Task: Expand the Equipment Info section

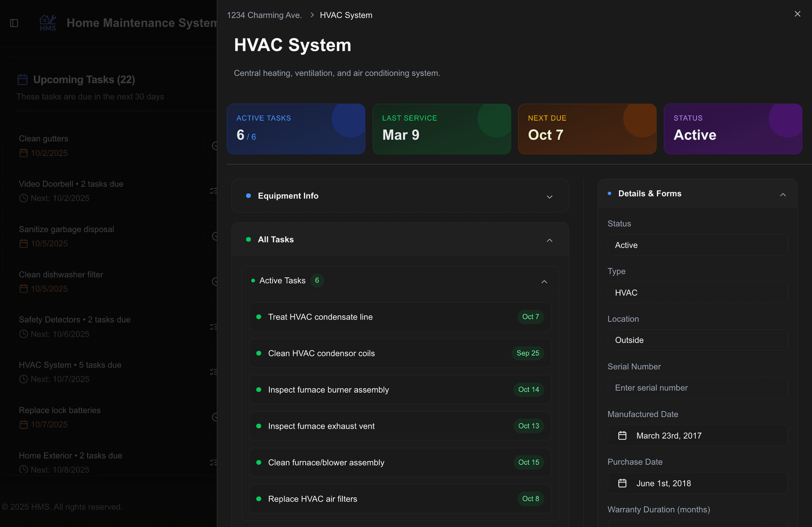Action: [x=549, y=196]
